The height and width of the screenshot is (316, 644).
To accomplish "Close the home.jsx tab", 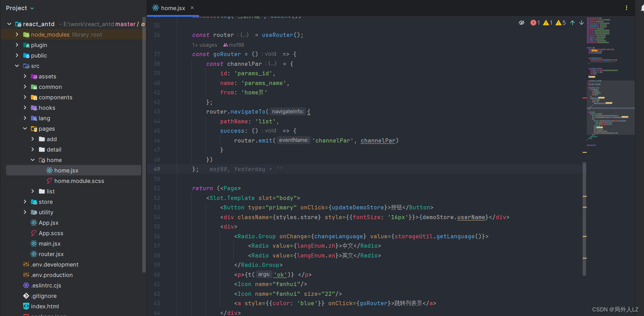I will (x=192, y=8).
